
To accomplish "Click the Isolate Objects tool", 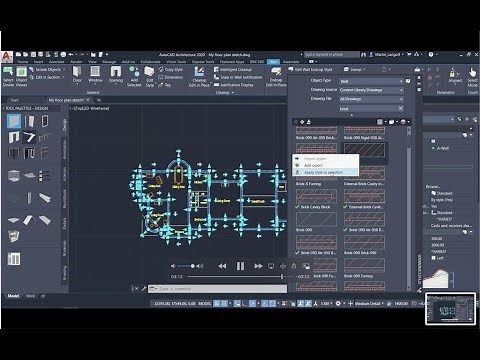I will pos(45,69).
